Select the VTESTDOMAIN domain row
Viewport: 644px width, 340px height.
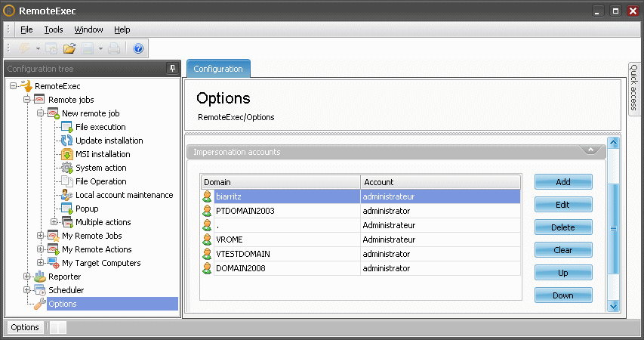tap(361, 254)
